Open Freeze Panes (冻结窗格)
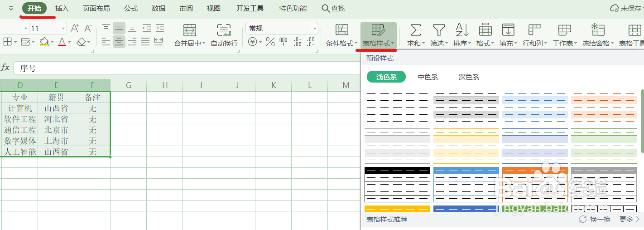Viewport: 644px width, 230px height. click(x=598, y=36)
